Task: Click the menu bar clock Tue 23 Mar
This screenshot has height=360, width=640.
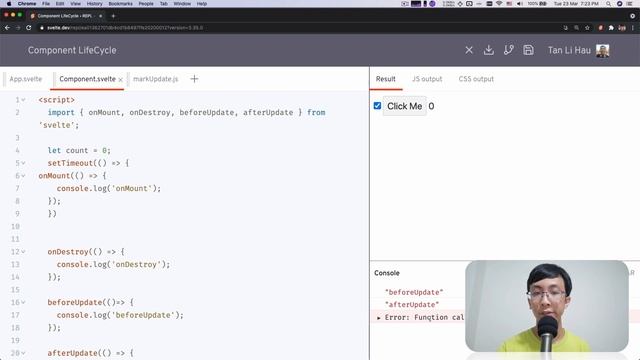Action: point(576,4)
